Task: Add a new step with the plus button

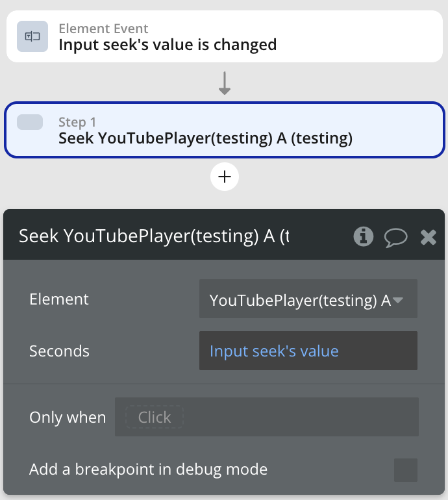Action: (x=225, y=177)
